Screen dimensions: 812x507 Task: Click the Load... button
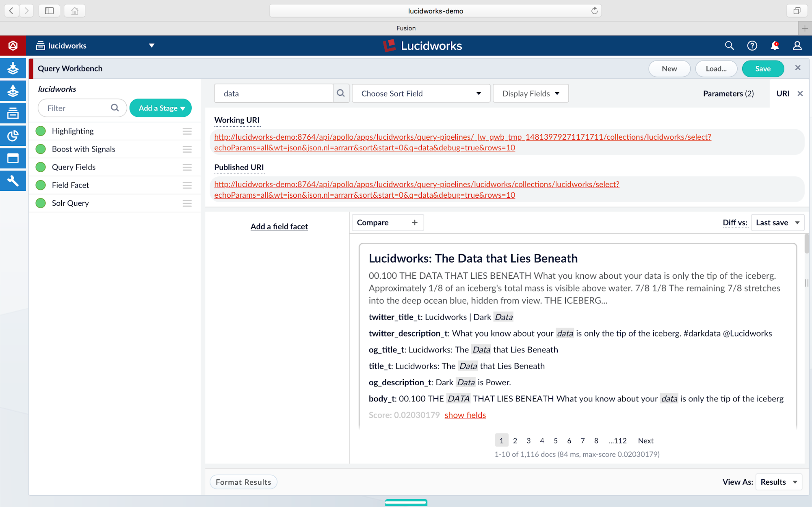coord(716,69)
